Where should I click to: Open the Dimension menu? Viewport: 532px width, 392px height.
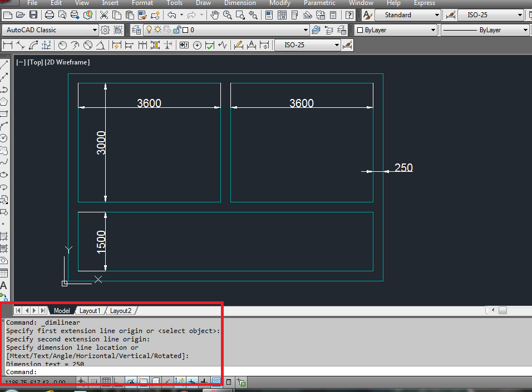coord(240,3)
